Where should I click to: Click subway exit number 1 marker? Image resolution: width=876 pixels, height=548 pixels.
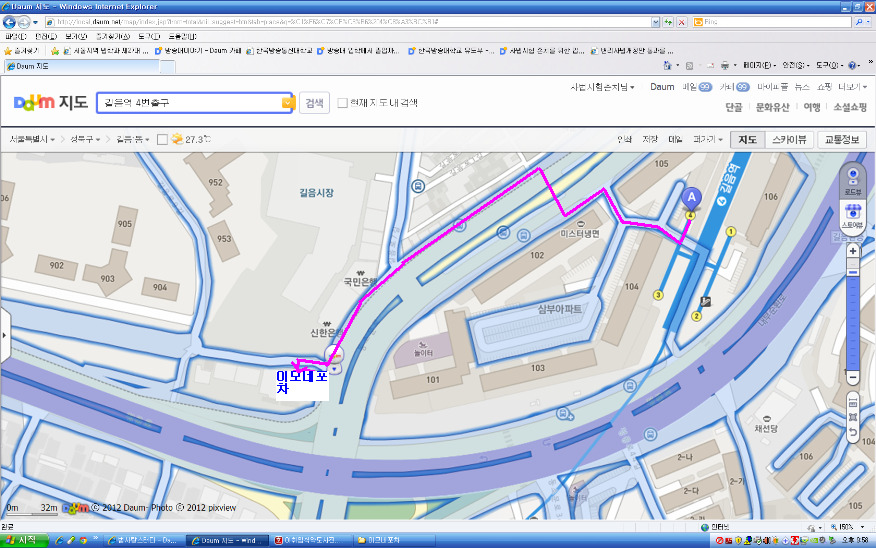pyautogui.click(x=730, y=232)
